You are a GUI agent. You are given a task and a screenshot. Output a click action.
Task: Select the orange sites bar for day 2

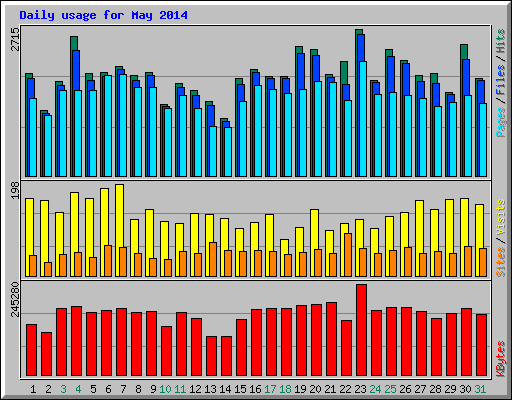[x=48, y=269]
